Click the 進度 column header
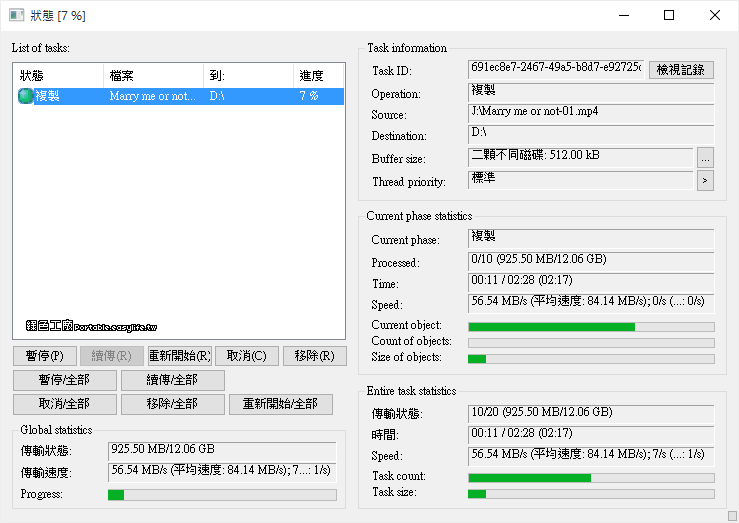Image resolution: width=739 pixels, height=523 pixels. pyautogui.click(x=319, y=75)
